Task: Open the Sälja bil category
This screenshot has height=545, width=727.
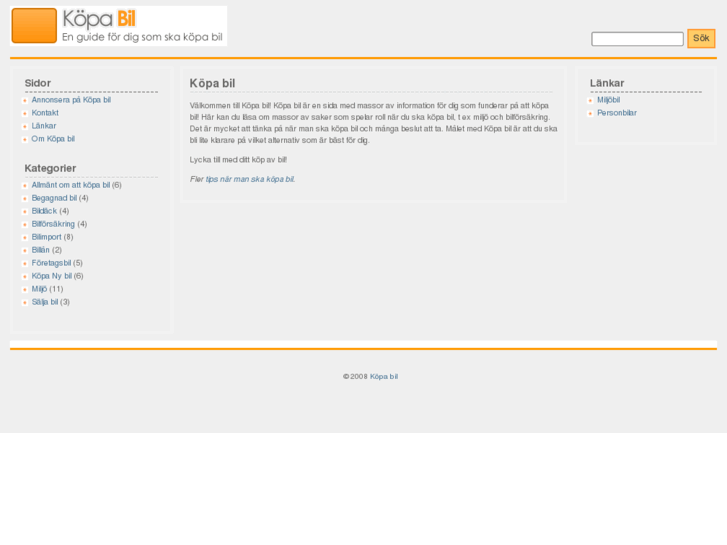Action: coord(45,302)
